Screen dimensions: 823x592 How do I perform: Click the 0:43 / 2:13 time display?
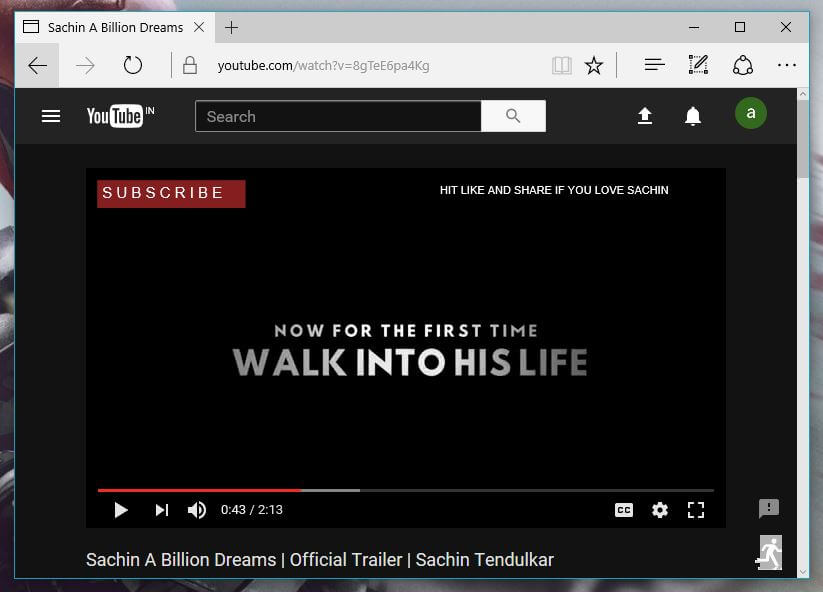click(x=251, y=510)
